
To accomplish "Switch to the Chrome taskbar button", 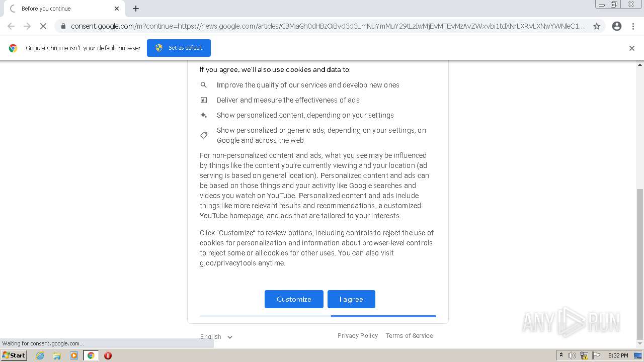I will [x=91, y=355].
